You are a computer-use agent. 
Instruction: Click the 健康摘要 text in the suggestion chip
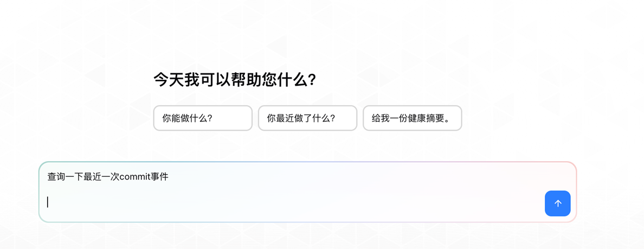[x=426, y=118]
